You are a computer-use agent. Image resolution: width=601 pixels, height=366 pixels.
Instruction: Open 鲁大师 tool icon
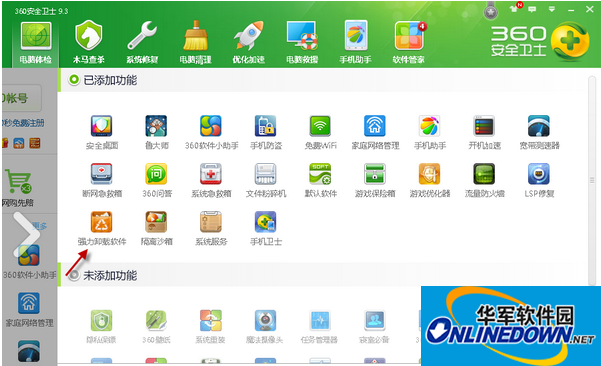156,132
